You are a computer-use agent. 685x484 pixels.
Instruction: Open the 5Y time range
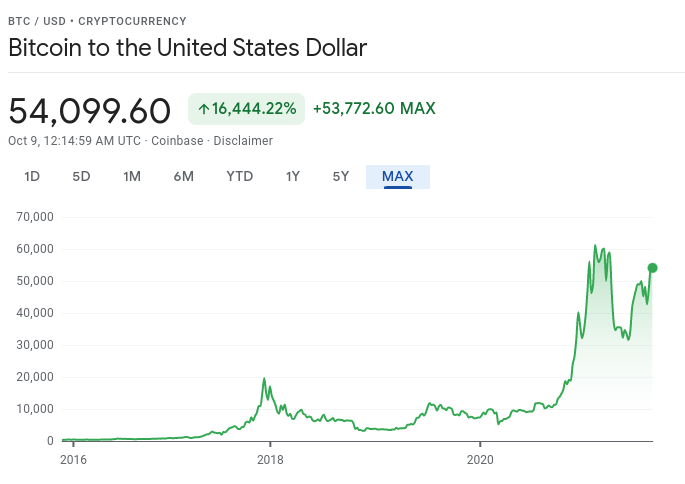click(x=341, y=177)
